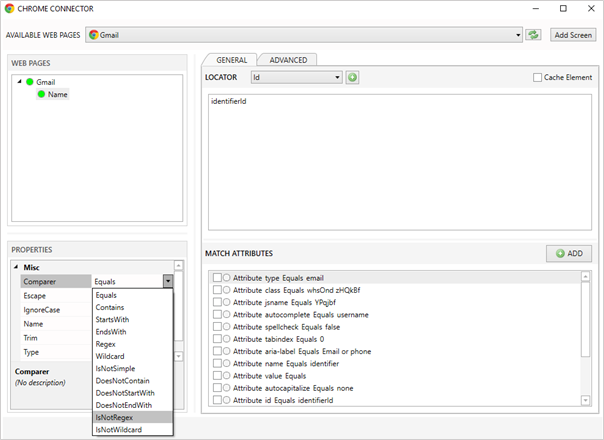604x440 pixels.
Task: Check the Attribute spellcheck Equals false checkbox
Action: point(217,327)
